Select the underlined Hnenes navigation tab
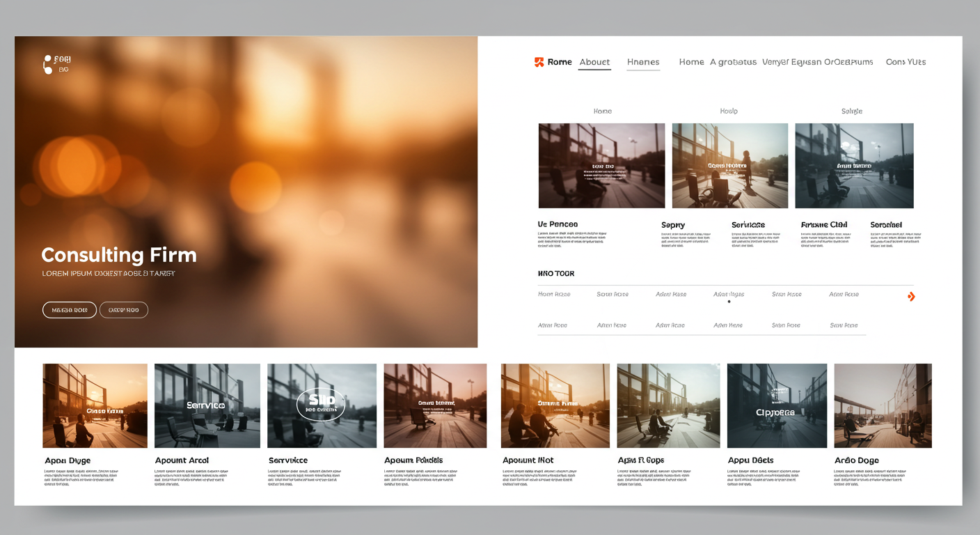Screen dimensions: 980x535 643,62
